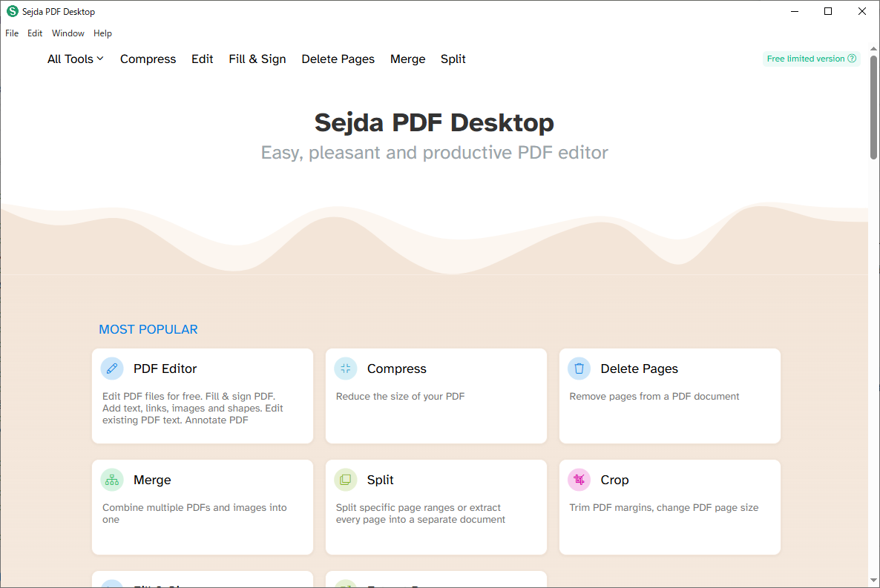Open the Merge card title
Image resolution: width=880 pixels, height=588 pixels.
pos(152,480)
